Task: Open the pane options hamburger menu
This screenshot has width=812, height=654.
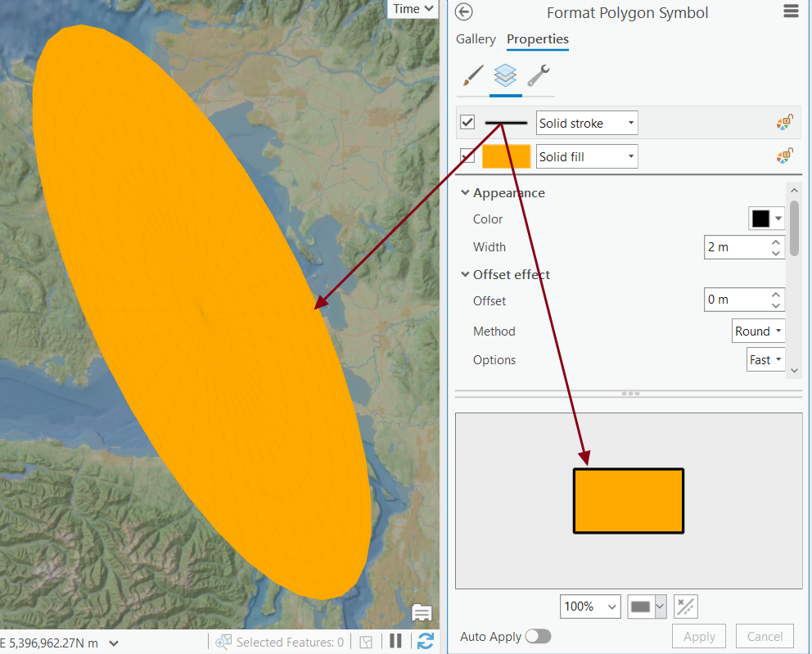Action: pos(790,11)
